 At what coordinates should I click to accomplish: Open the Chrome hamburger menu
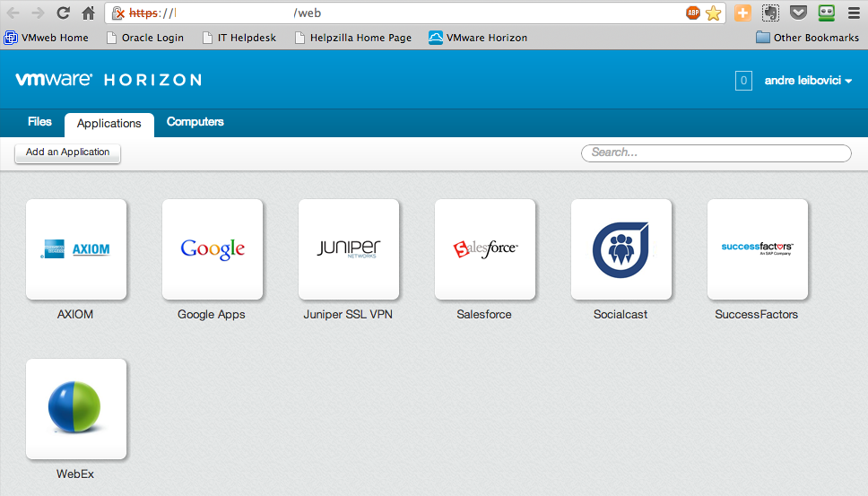pos(855,13)
